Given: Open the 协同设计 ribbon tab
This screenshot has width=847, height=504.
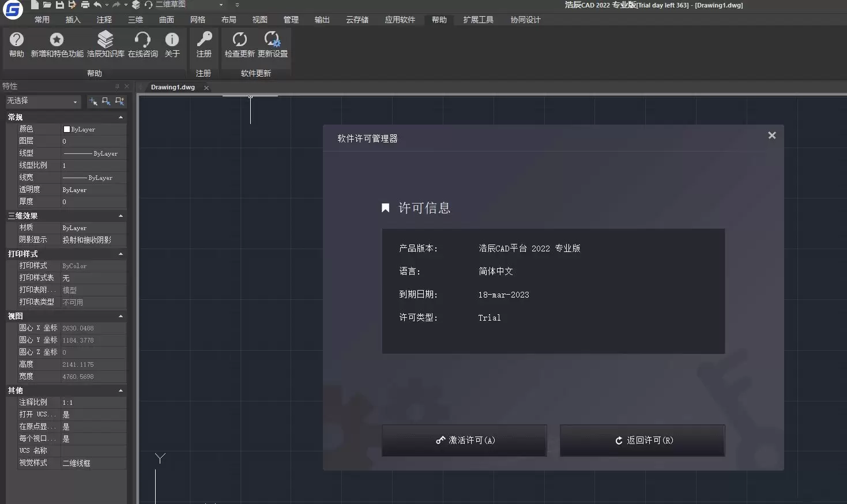Looking at the screenshot, I should click(x=525, y=20).
